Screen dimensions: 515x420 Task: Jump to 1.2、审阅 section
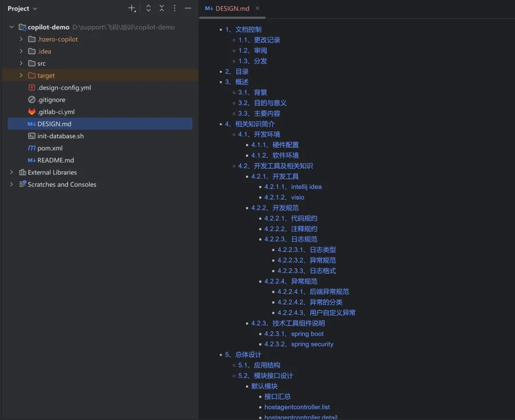pos(253,51)
